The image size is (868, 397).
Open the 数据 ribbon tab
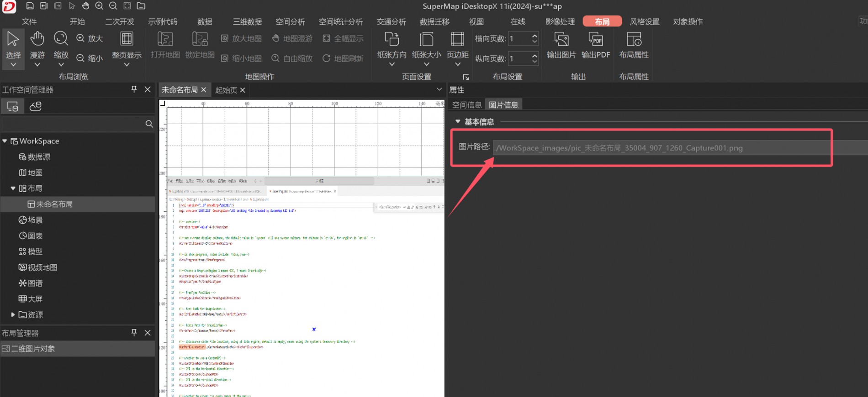click(205, 21)
